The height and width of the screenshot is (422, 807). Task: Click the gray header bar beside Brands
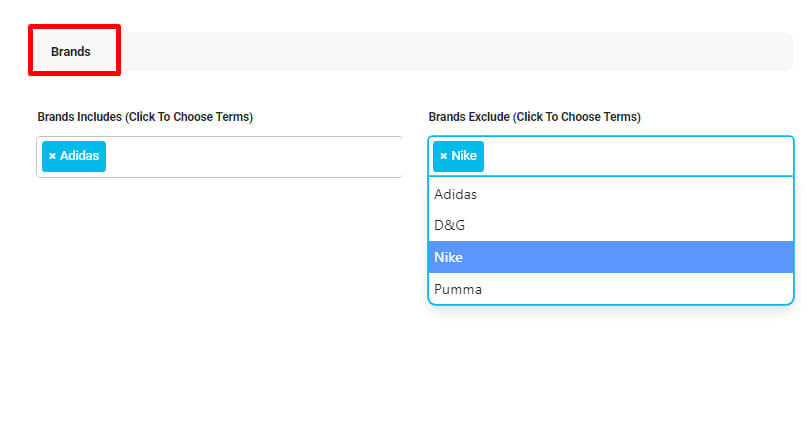457,51
